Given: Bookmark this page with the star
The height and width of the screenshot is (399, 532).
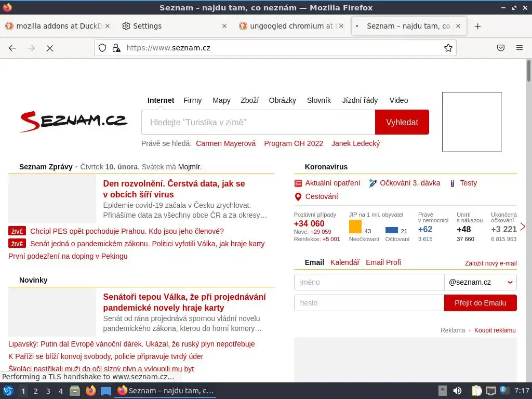Looking at the screenshot, I should [x=448, y=48].
